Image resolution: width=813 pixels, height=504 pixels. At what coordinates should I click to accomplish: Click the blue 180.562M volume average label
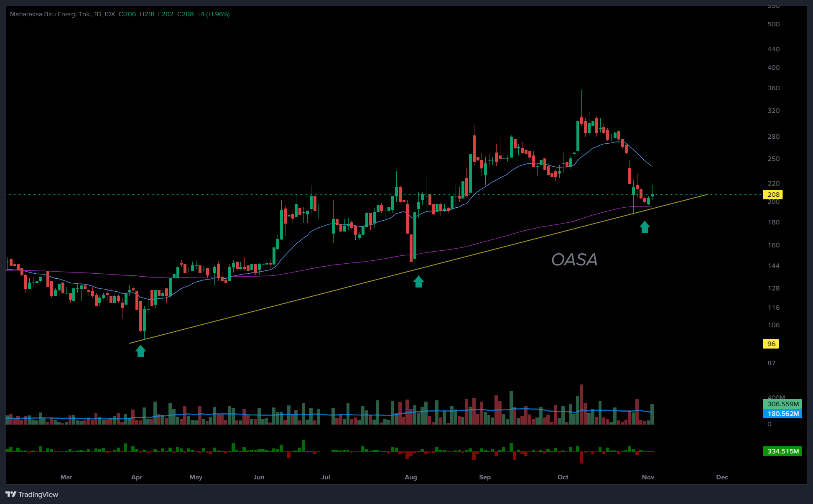click(x=782, y=414)
